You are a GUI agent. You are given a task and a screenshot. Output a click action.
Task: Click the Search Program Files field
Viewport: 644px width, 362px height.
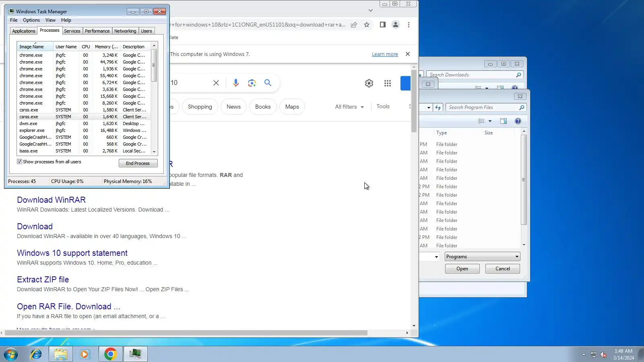(485, 107)
